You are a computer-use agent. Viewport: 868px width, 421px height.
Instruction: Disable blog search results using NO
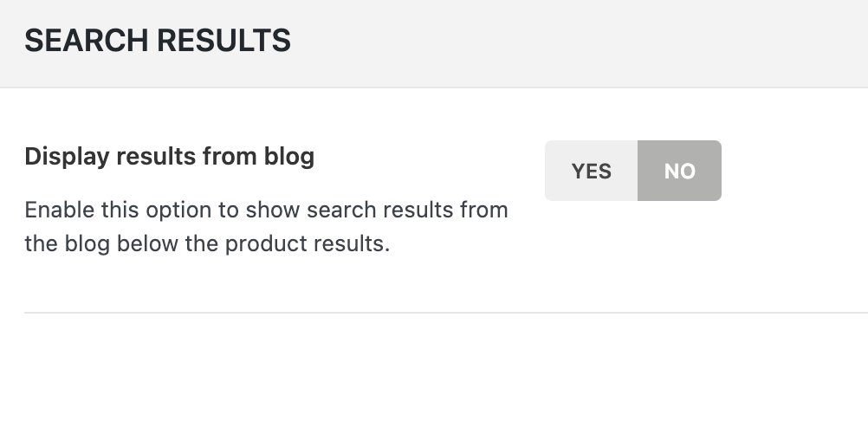(679, 171)
